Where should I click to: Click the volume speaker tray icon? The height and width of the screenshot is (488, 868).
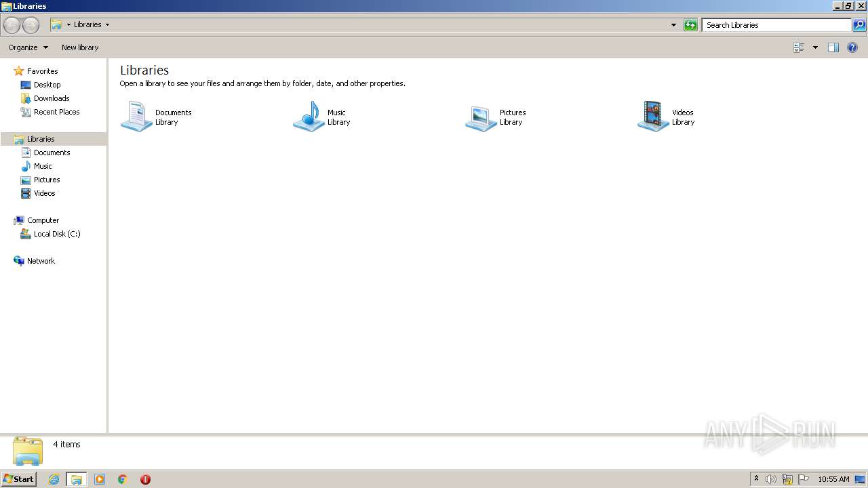(771, 479)
